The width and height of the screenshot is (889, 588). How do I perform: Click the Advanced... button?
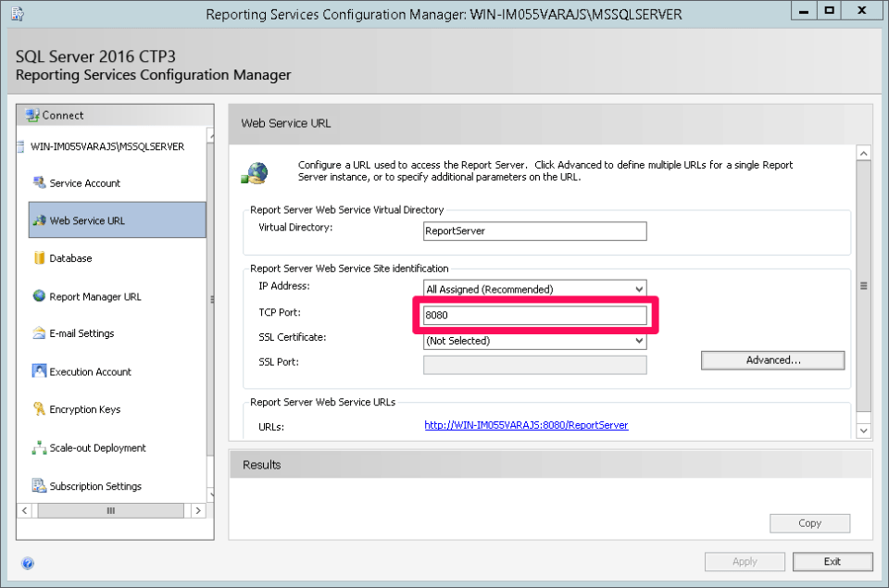click(x=772, y=360)
